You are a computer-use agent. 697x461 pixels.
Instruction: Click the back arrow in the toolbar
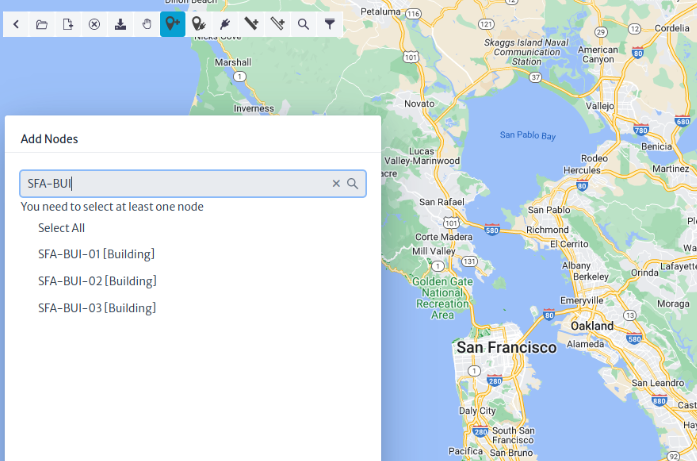point(16,24)
